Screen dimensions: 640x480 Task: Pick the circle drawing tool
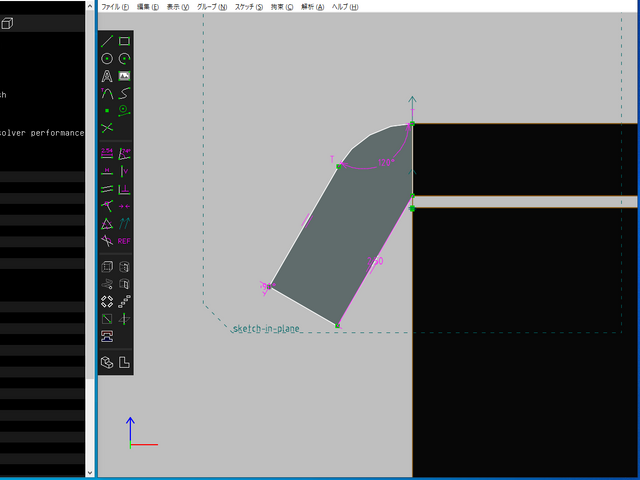pos(107,58)
